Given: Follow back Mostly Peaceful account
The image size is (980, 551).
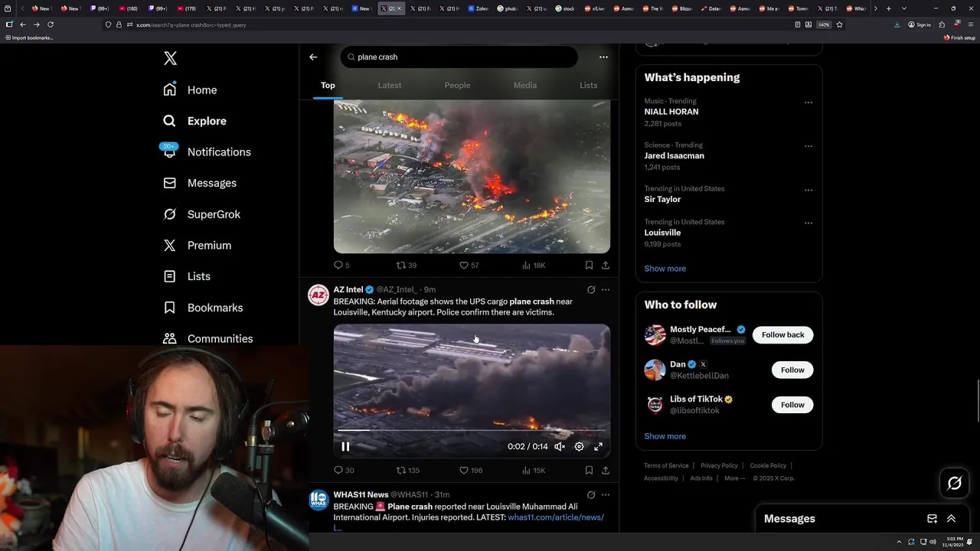Looking at the screenshot, I should click(x=782, y=334).
